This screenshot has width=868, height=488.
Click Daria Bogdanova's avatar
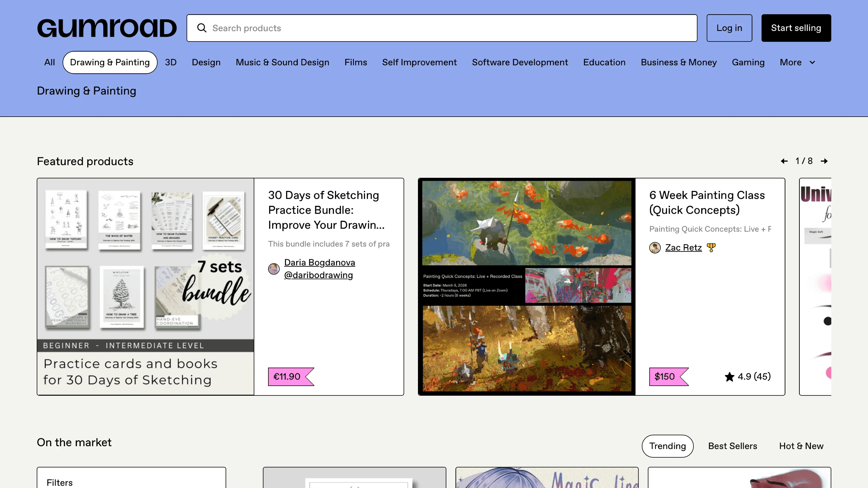pos(274,269)
